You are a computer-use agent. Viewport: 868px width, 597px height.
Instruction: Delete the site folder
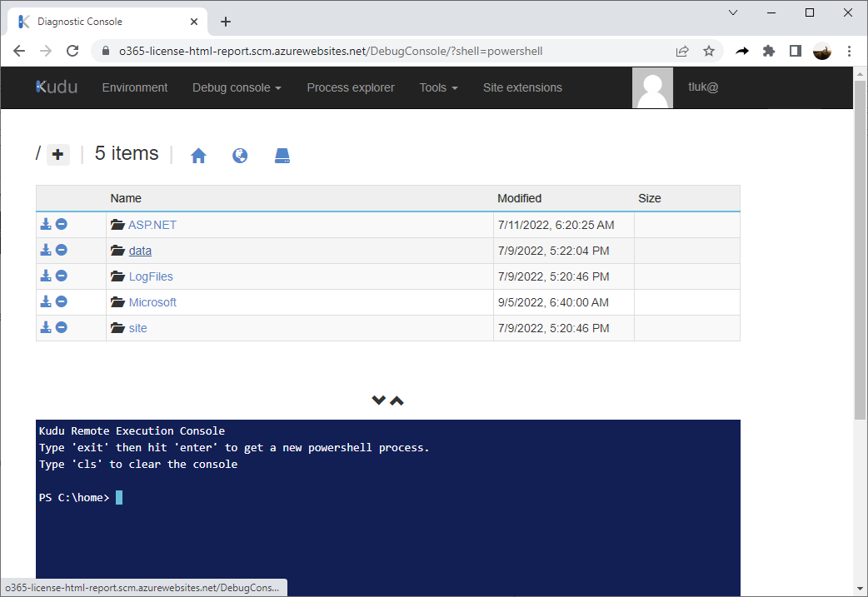[x=62, y=327]
